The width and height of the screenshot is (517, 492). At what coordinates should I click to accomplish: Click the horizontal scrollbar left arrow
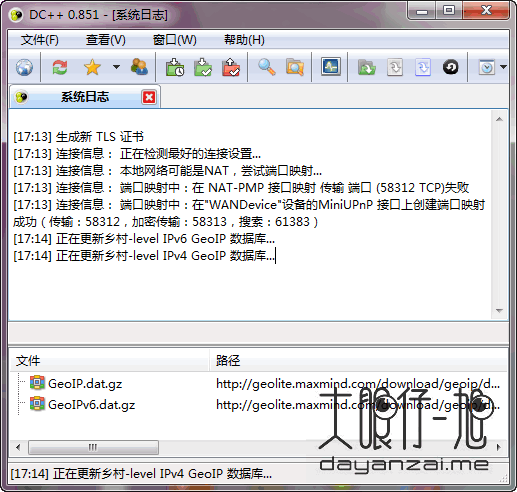tap(18, 447)
